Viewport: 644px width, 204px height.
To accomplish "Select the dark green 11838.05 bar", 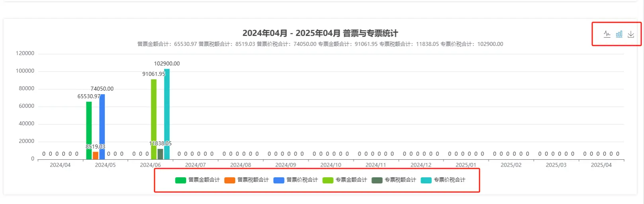I will pyautogui.click(x=160, y=154).
